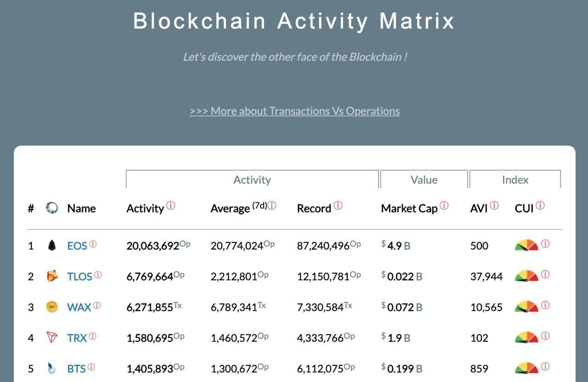This screenshot has width=588, height=382.
Task: Click the CUI gauge for EOS row
Action: click(526, 245)
